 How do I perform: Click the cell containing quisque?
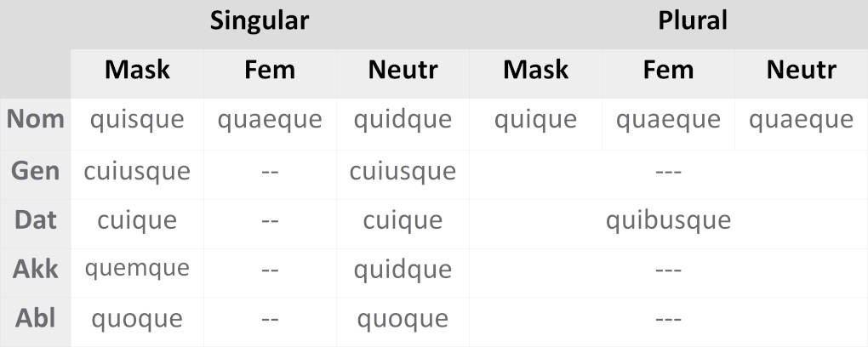point(137,120)
